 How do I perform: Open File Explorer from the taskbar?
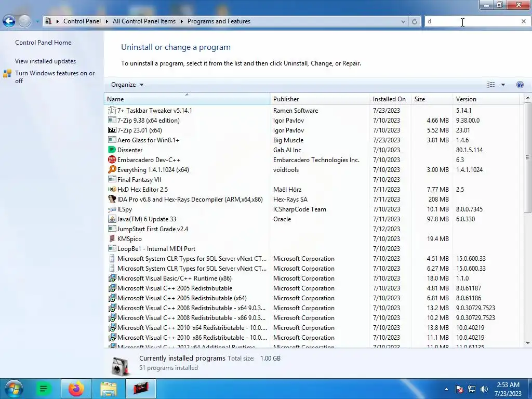coord(108,389)
